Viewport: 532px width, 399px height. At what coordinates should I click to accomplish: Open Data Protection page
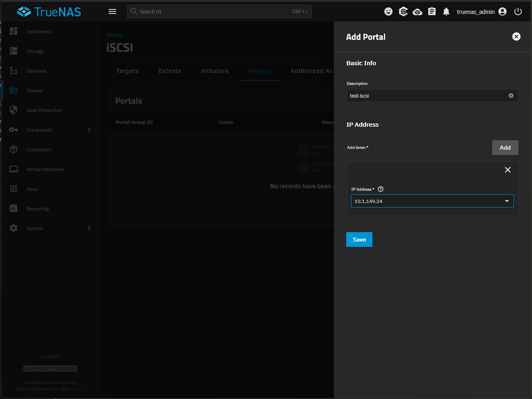tap(44, 110)
